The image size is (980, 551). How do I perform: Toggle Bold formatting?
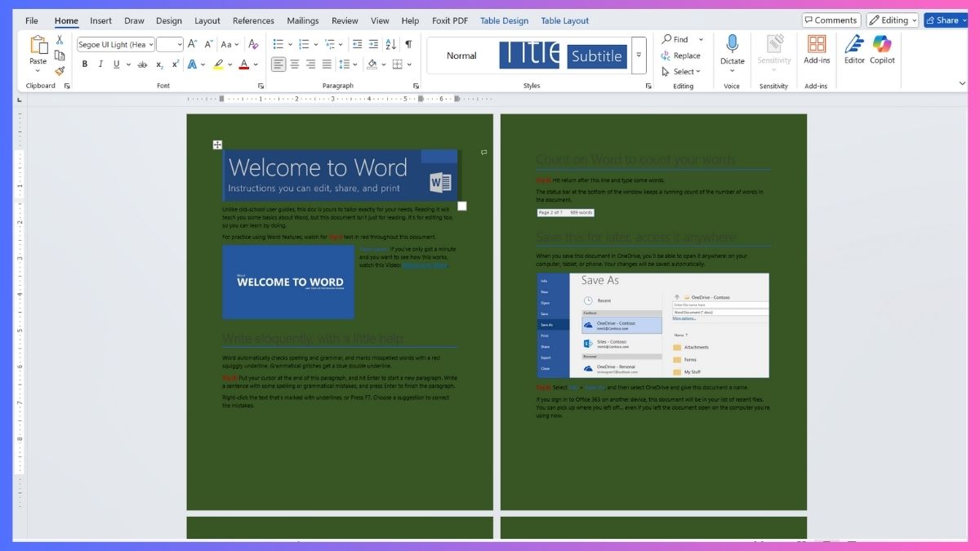pyautogui.click(x=84, y=64)
